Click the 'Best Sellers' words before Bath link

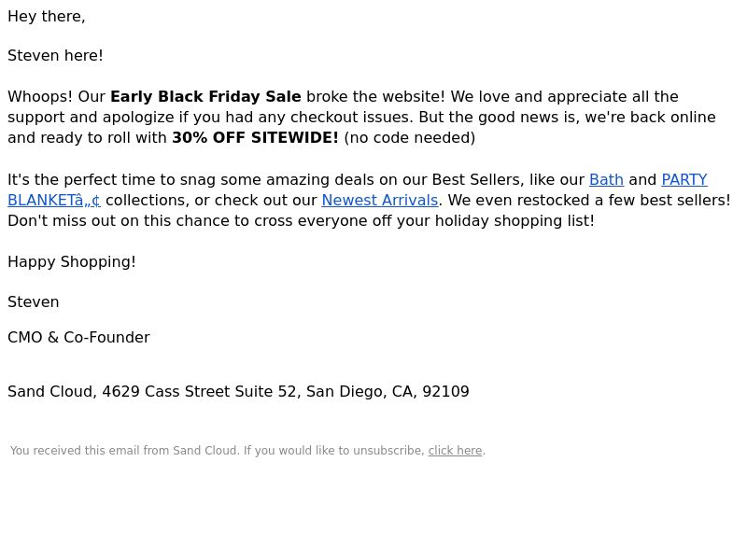coord(476,180)
